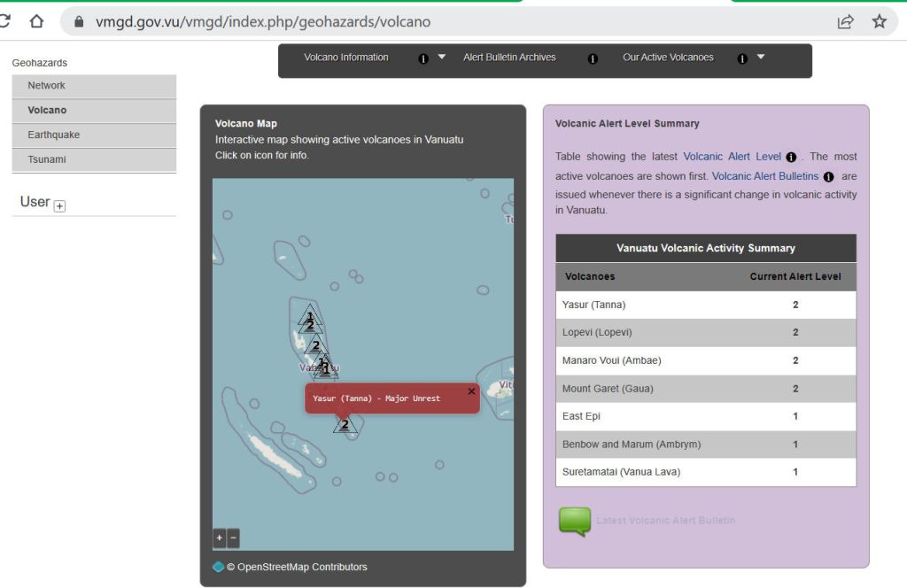Image resolution: width=907 pixels, height=588 pixels.
Task: Close the Yasur (Tanna) Major Unrest popup
Action: coord(471,391)
